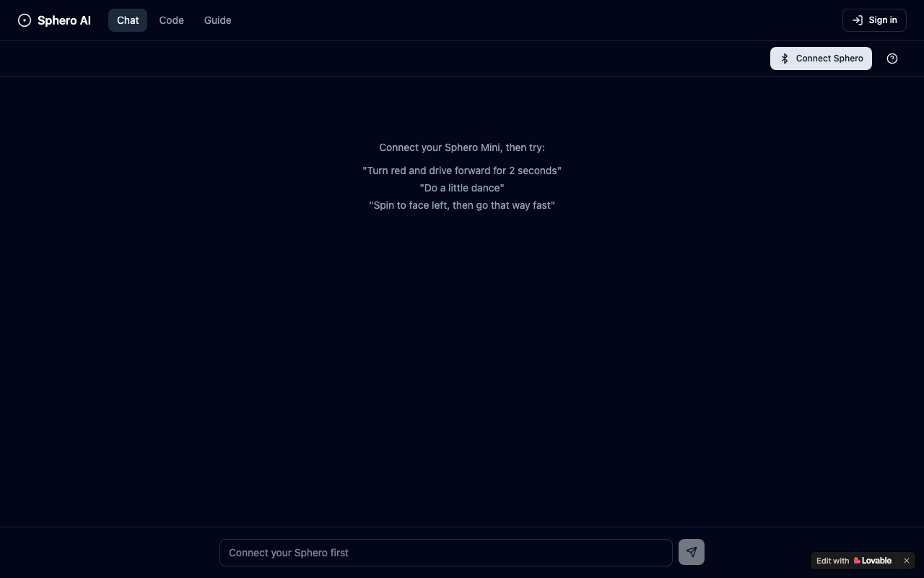Click the Sign in button
The height and width of the screenshot is (578, 924).
pos(874,20)
